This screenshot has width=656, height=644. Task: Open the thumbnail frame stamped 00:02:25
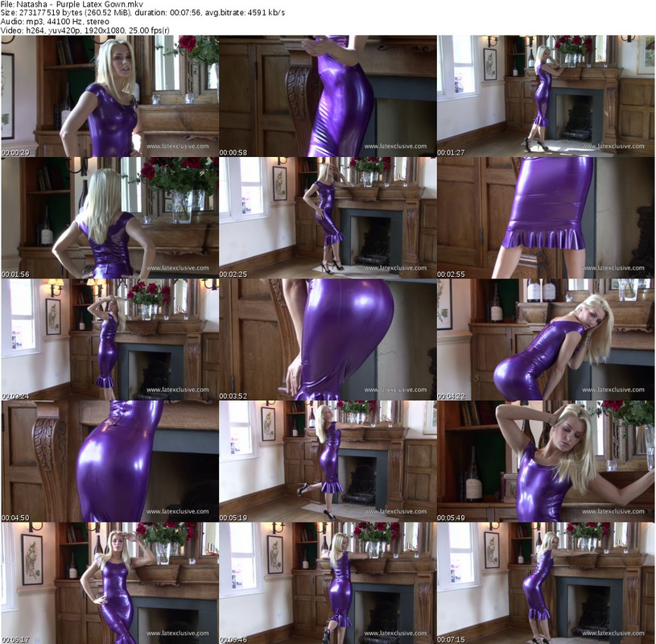pyautogui.click(x=328, y=218)
